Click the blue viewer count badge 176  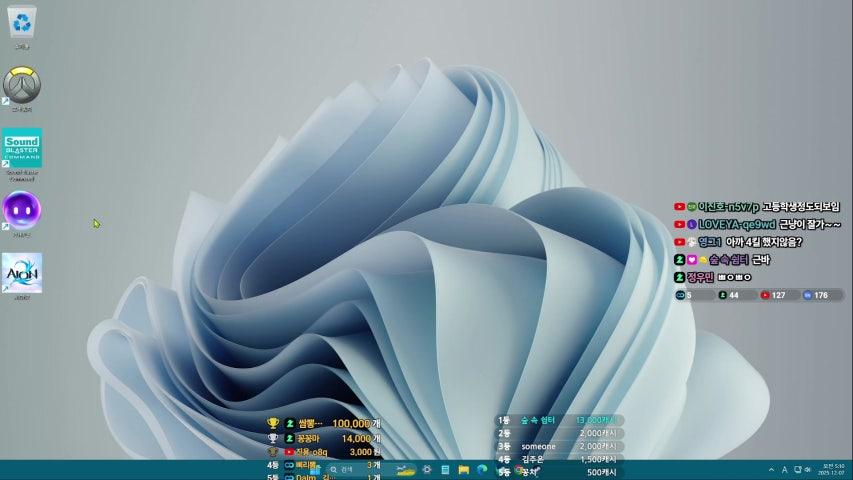816,295
